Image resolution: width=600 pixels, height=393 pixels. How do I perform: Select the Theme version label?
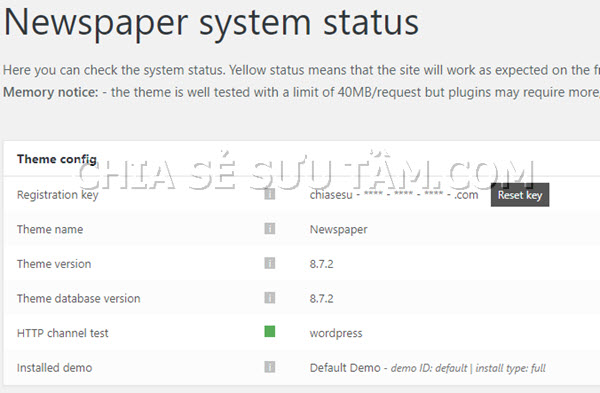(54, 264)
